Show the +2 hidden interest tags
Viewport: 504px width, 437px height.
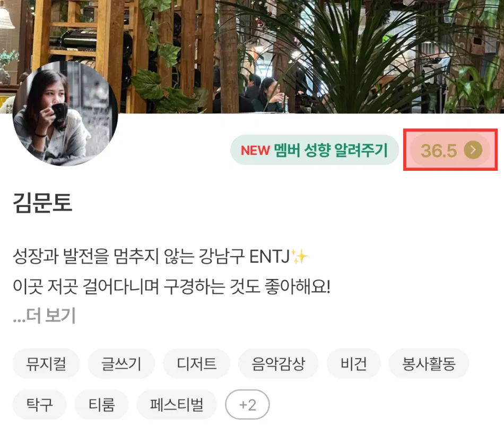[247, 405]
